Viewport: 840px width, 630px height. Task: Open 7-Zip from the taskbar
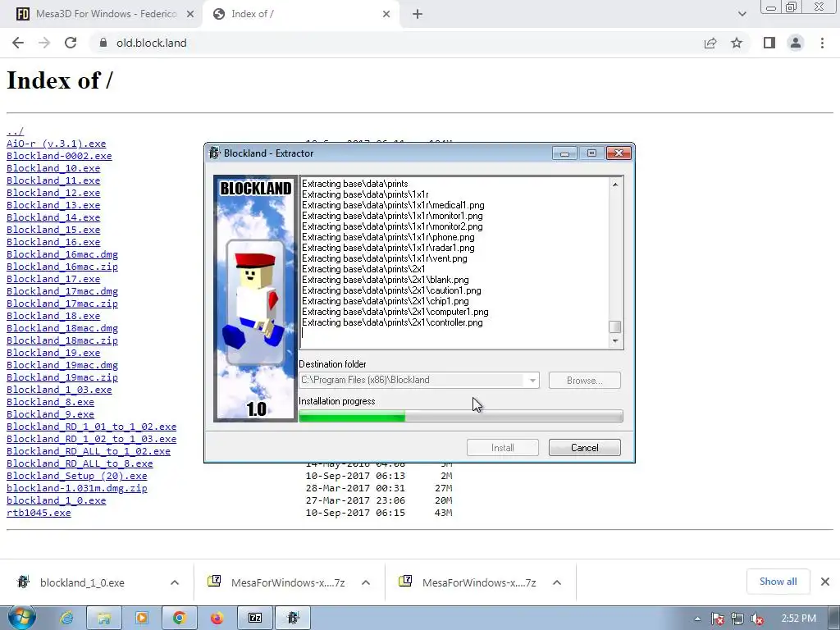(x=255, y=619)
